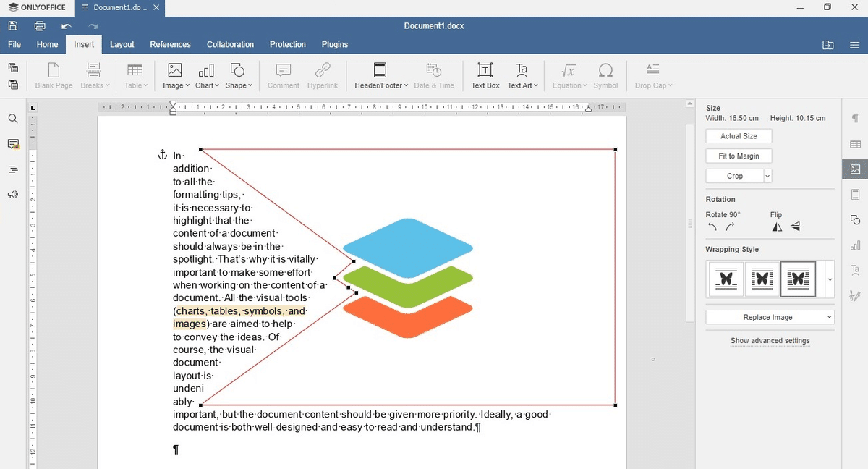Select the Square wrapping style
This screenshot has height=469, width=868.
click(726, 279)
